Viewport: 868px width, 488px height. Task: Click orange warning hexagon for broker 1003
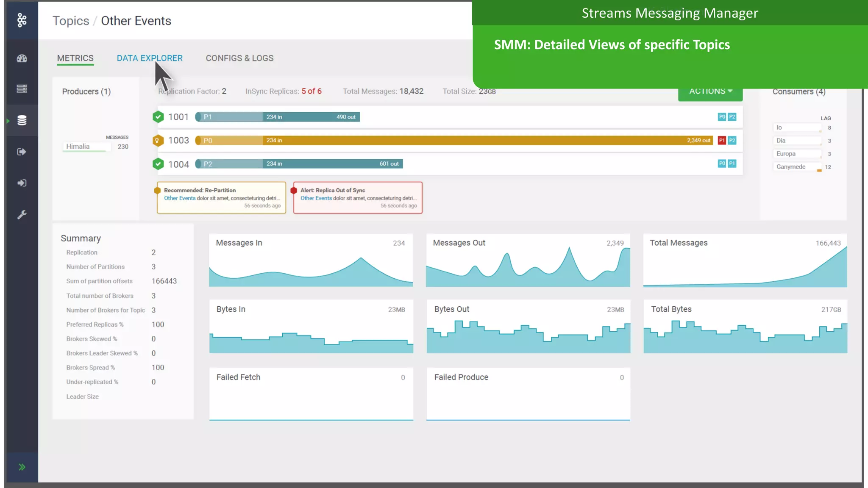(158, 140)
